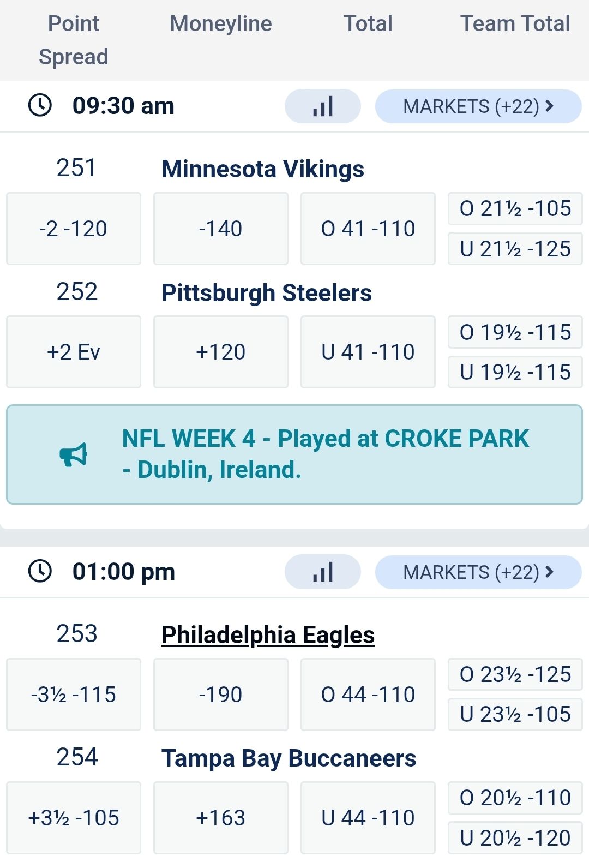589x868 pixels.
Task: Choose Buccaneers +3½ -105 spread
Action: coord(74,818)
